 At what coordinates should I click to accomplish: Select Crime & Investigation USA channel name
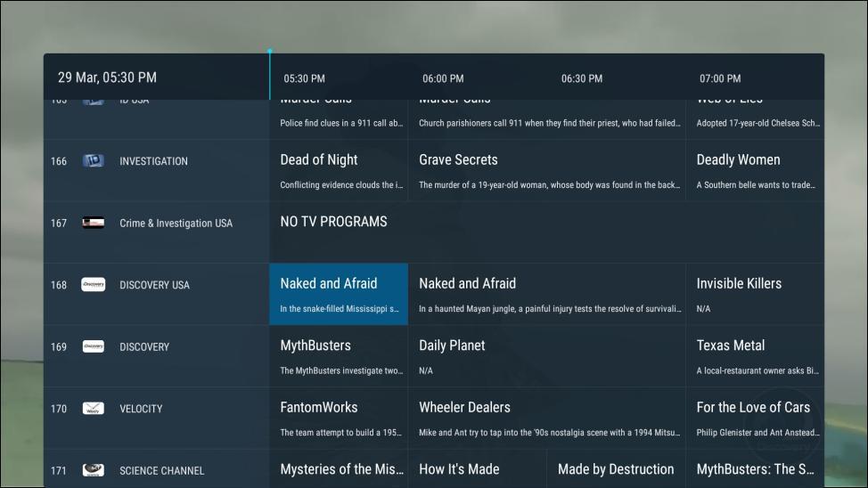pos(176,223)
